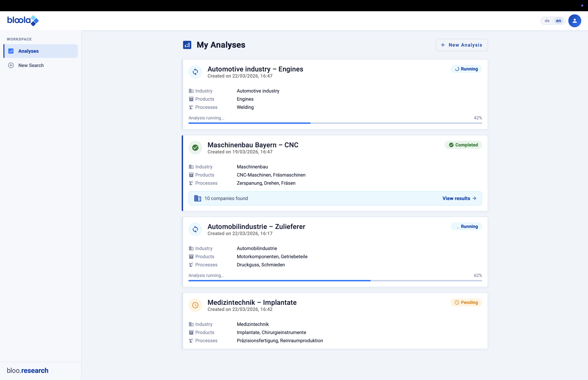The image size is (588, 380).
Task: Click orange clock icon on Medizintechnik card
Action: point(195,305)
